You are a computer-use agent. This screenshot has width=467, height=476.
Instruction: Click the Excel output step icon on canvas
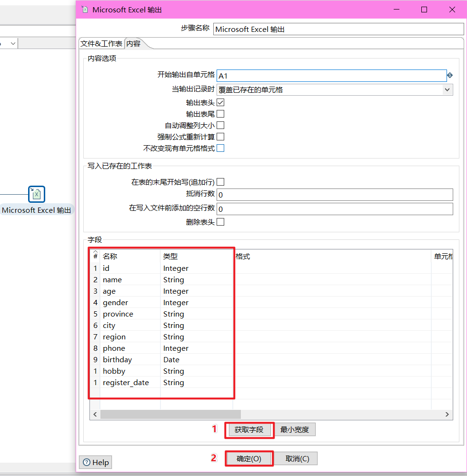click(x=37, y=194)
